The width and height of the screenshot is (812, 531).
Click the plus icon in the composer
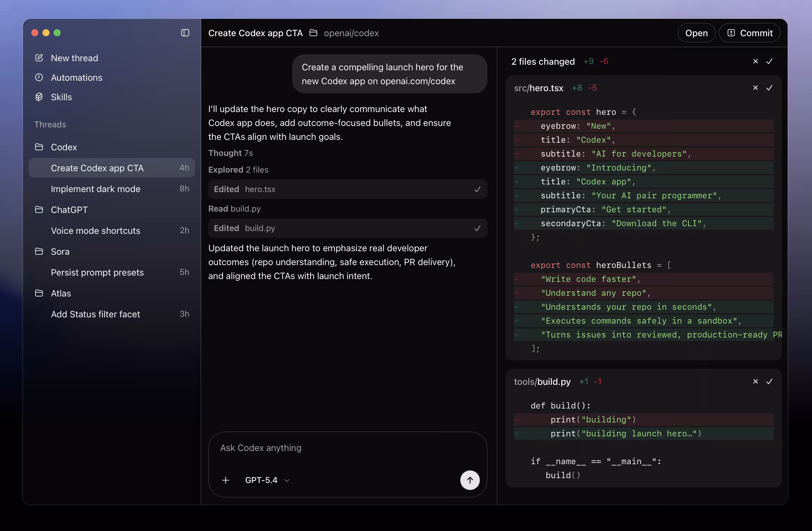tap(226, 480)
